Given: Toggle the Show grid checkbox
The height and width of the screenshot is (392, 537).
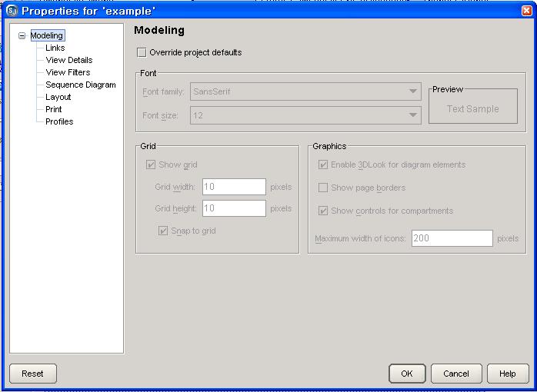Looking at the screenshot, I should (151, 164).
